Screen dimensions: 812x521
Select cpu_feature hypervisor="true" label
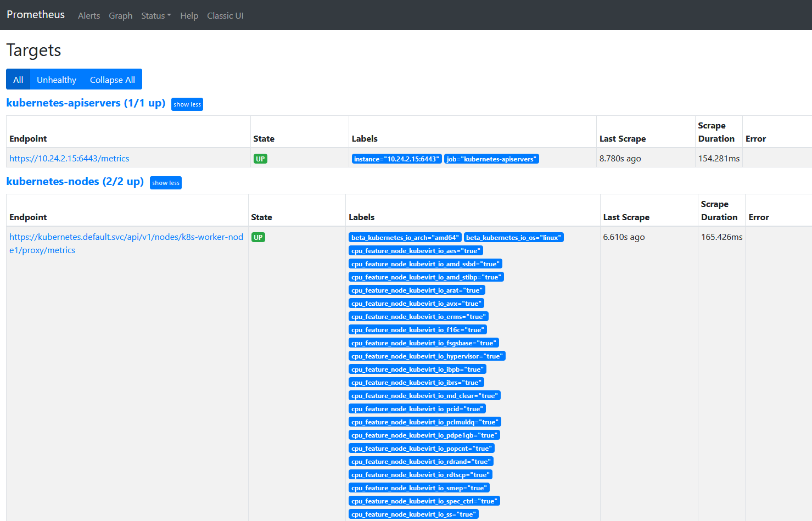click(x=427, y=356)
